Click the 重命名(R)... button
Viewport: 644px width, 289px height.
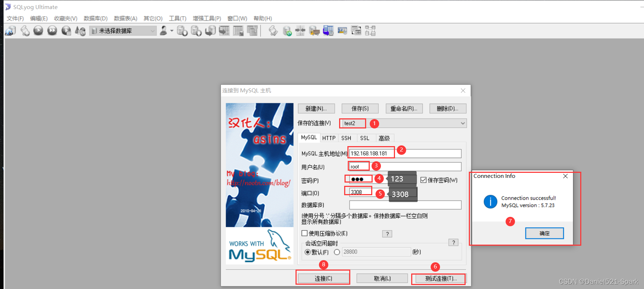[x=404, y=109]
